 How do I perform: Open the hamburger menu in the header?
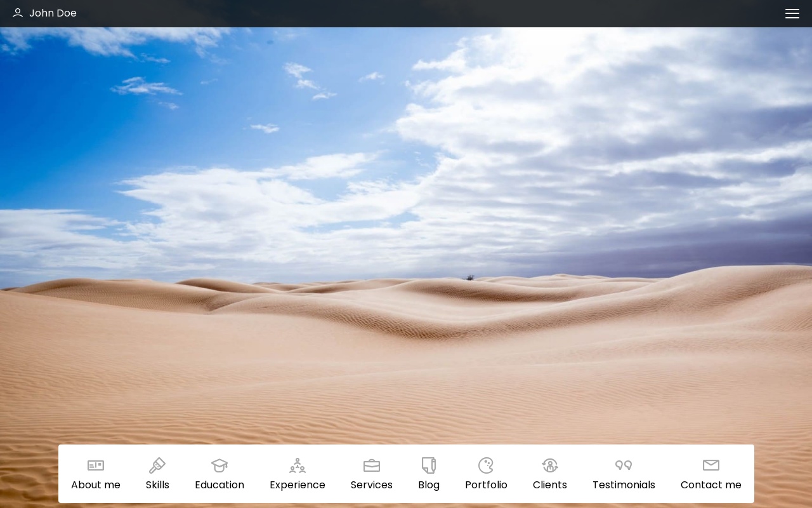[792, 13]
